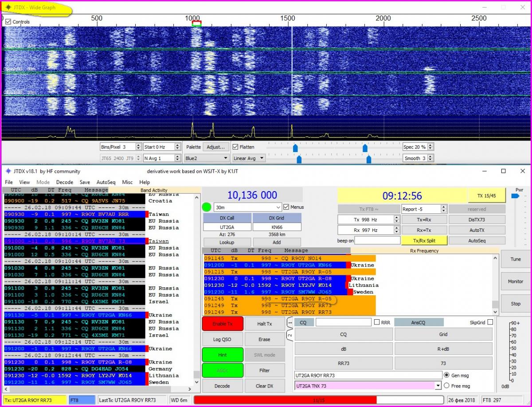Click the red-green Rx marker on frequency scale
The width and height of the screenshot is (532, 407).
(x=196, y=23)
